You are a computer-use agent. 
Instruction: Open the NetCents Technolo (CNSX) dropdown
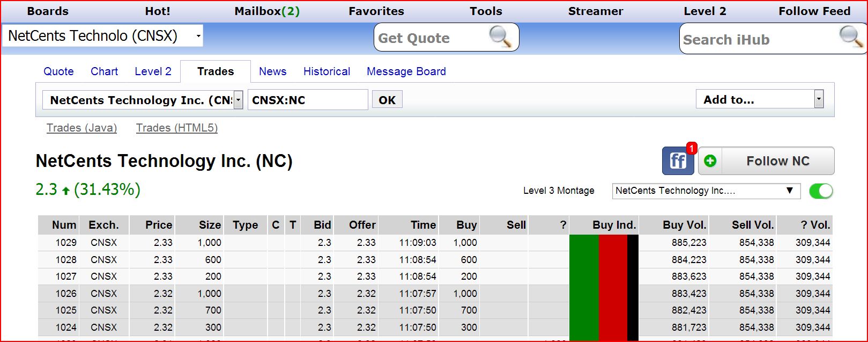pyautogui.click(x=102, y=36)
